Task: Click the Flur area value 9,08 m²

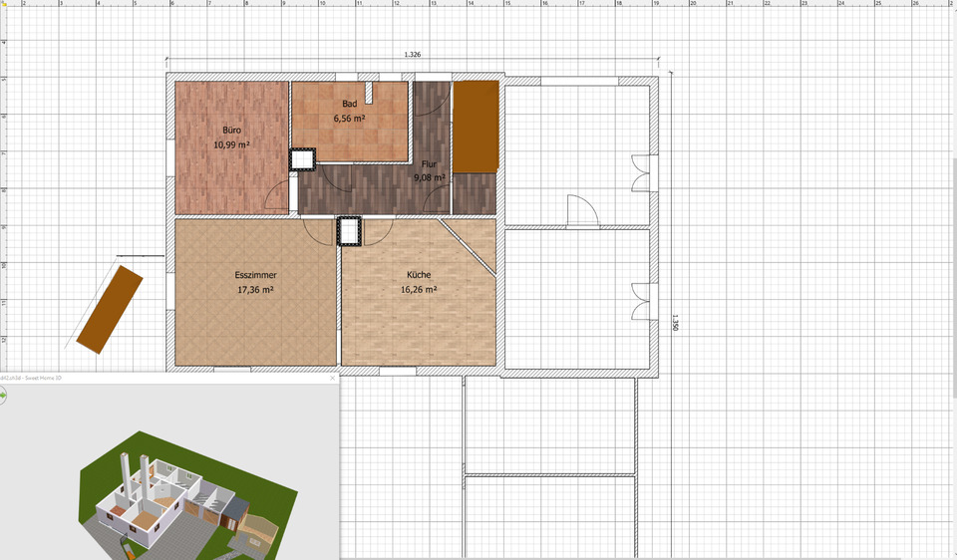Action: pos(429,178)
